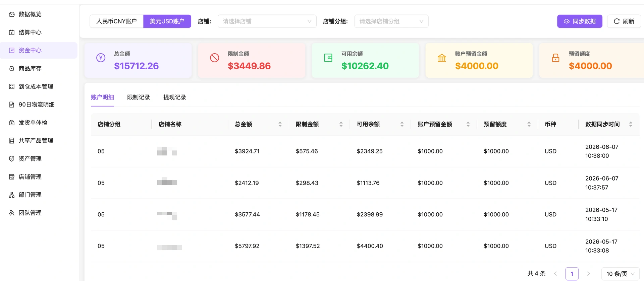Open 共享产品管理 menu item
644x281 pixels.
[39, 141]
